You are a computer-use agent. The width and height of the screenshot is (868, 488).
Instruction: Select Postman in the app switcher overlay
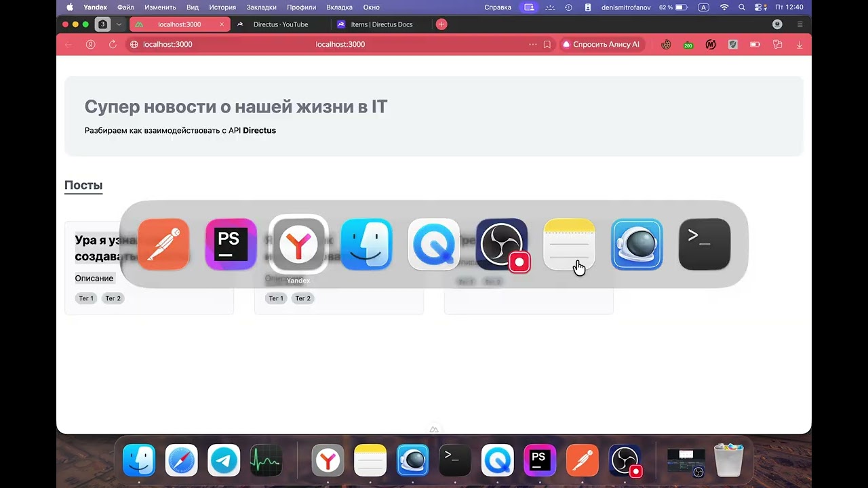tap(163, 244)
